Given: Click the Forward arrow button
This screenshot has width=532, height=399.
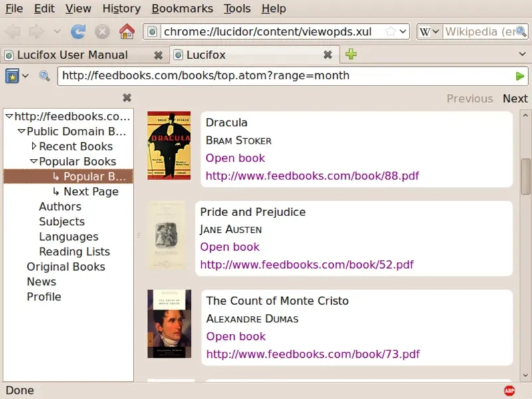Looking at the screenshot, I should click(37, 32).
